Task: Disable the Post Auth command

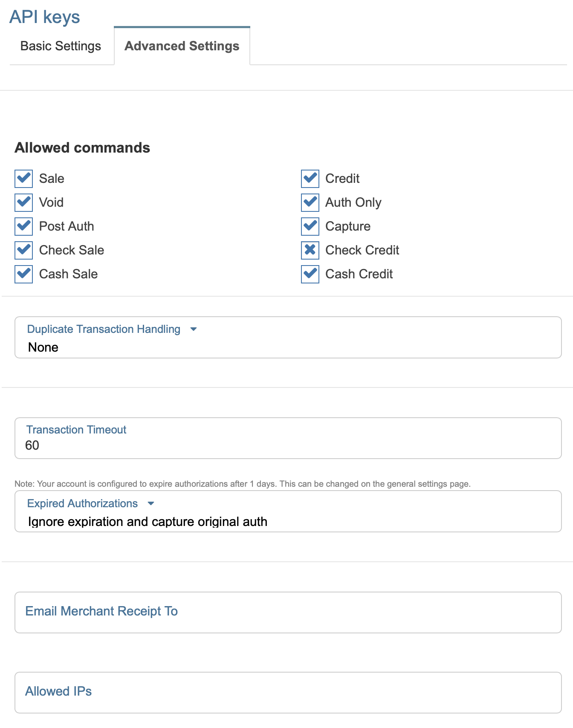Action: pyautogui.click(x=24, y=226)
